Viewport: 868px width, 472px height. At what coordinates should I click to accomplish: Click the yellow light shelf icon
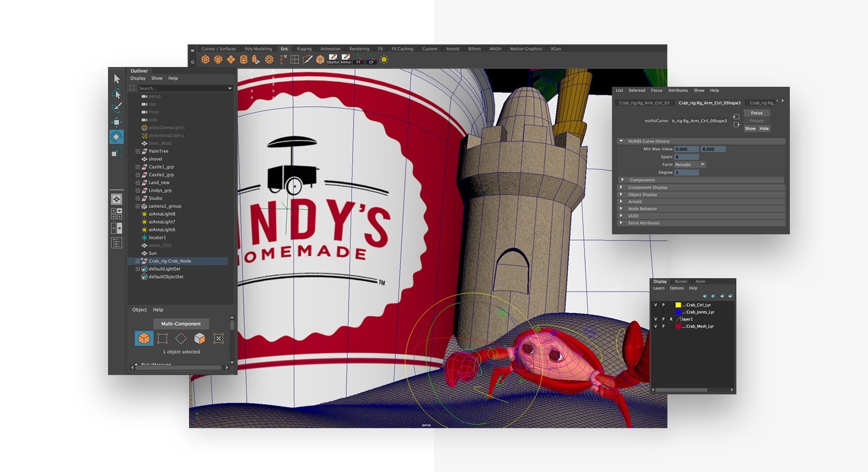coord(384,60)
